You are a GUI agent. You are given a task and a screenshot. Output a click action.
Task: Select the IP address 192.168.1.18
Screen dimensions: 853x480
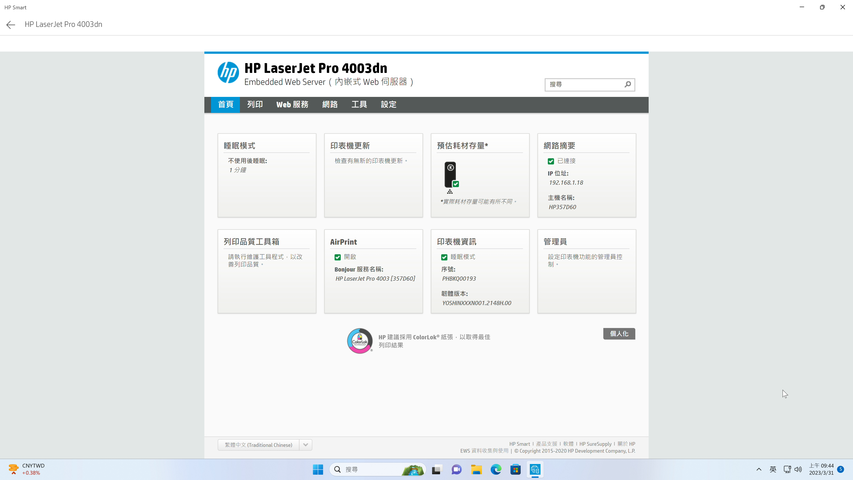[566, 183]
